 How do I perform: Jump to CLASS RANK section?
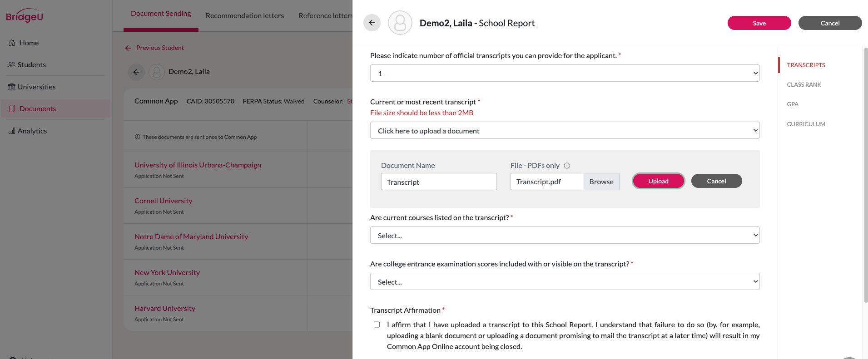tap(804, 84)
